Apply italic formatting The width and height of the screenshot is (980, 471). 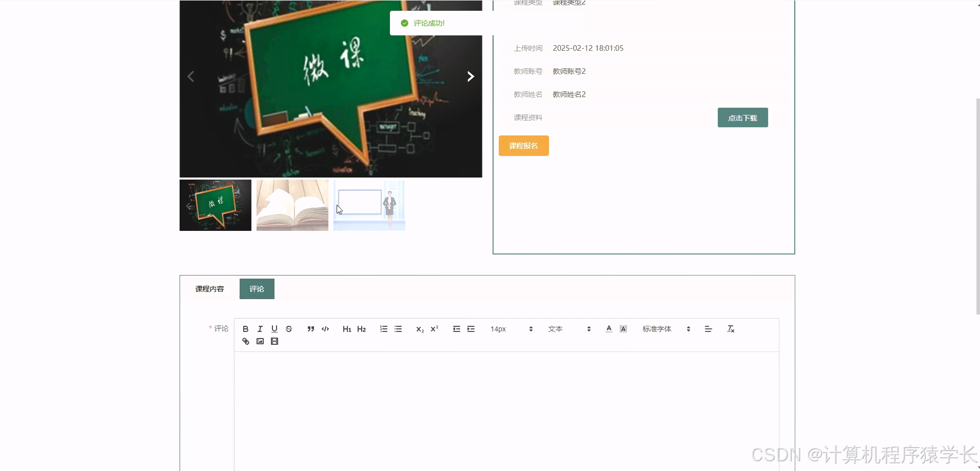[260, 329]
